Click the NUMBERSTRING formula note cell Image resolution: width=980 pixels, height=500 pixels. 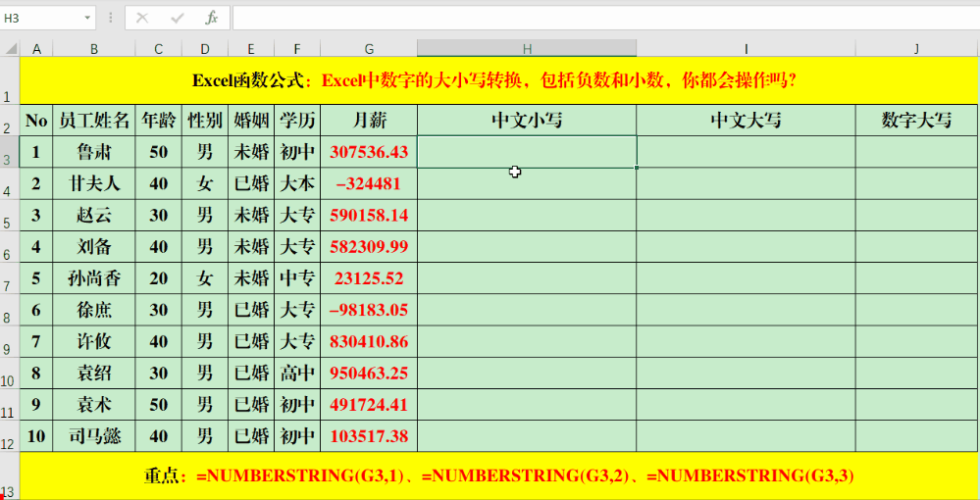pos(498,475)
